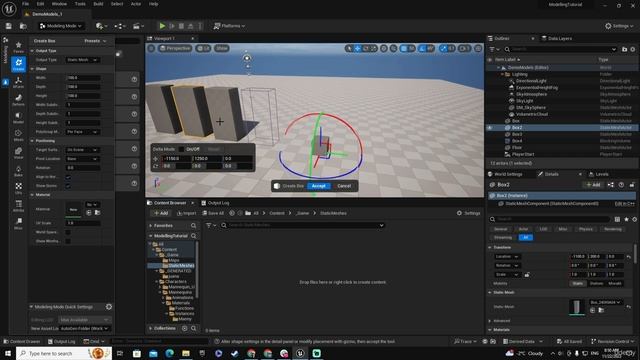Screen dimensions: 640x360
Task: Click the Add component button in Details
Action: [x=593, y=185]
